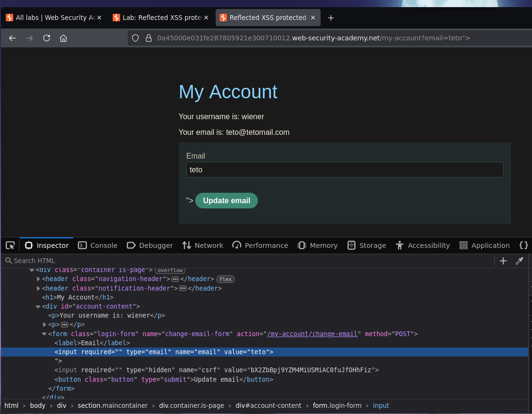This screenshot has width=532, height=414.
Task: Click 'div.container.is-page' breadcrumb
Action: coord(191,405)
